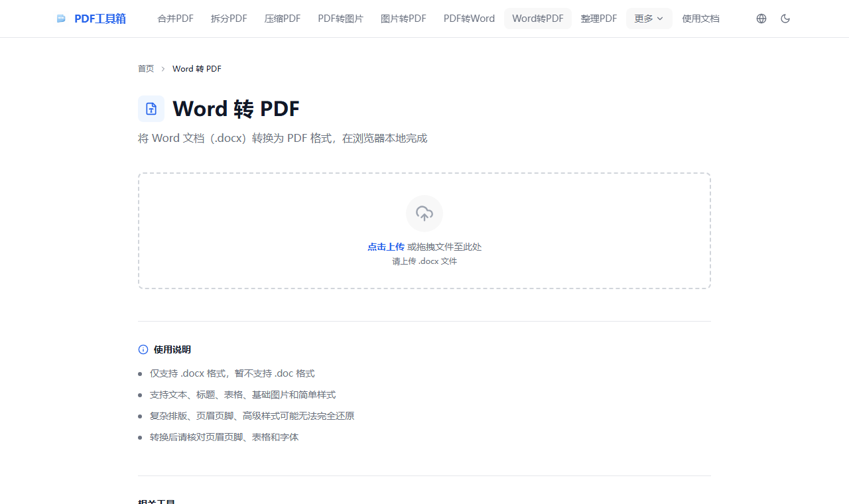The image size is (849, 504).
Task: Click the line 复杂排版、页眉页脚
Action: coord(252,416)
